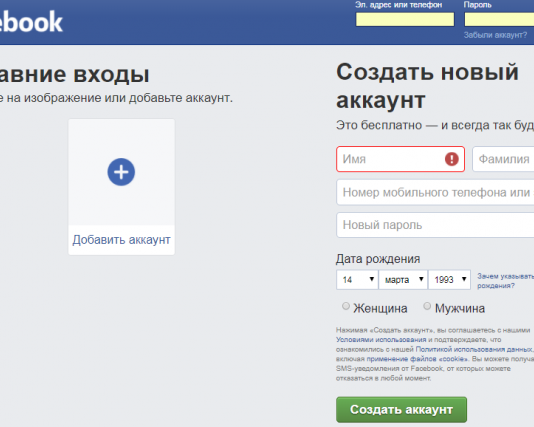Click the red error icon in Имя field
The height and width of the screenshot is (427, 534).
(x=452, y=159)
